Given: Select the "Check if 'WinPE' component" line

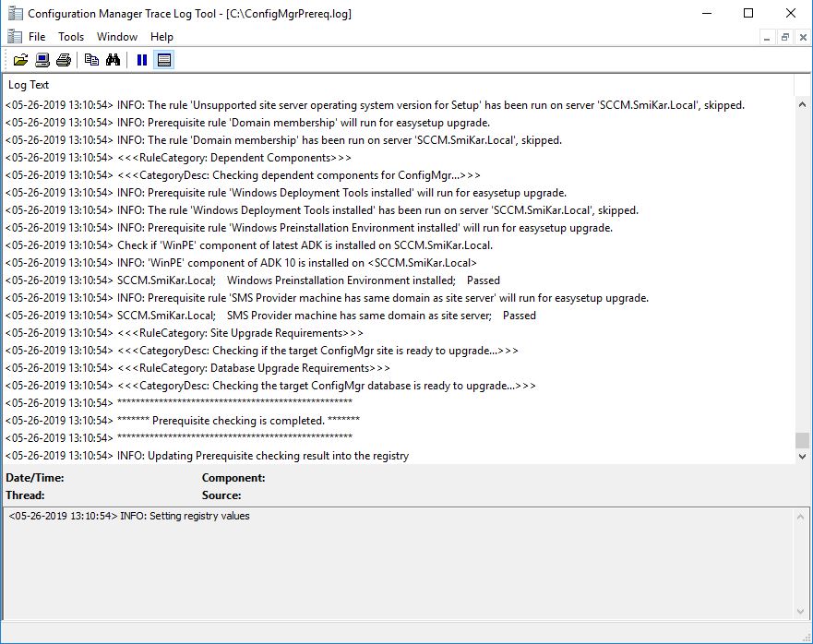Looking at the screenshot, I should 398,245.
